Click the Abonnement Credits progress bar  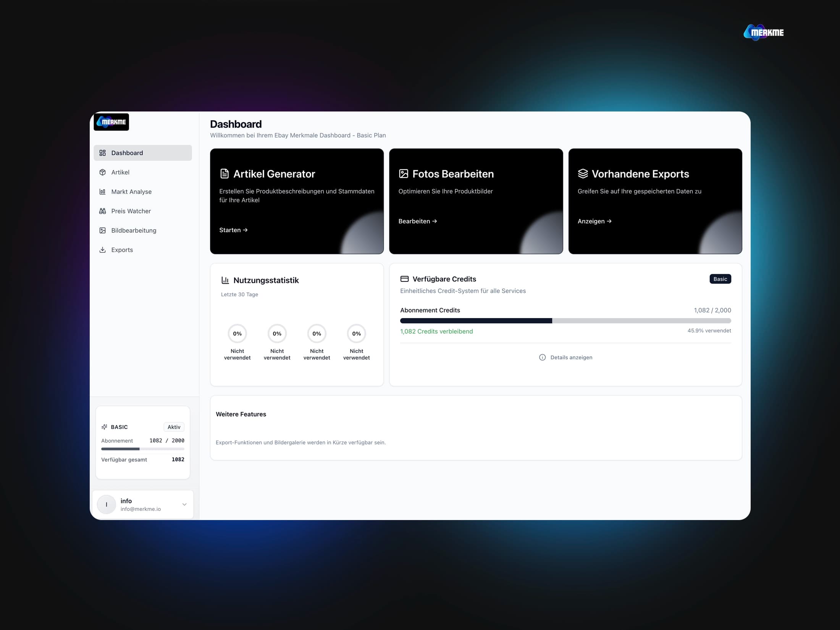(x=565, y=321)
